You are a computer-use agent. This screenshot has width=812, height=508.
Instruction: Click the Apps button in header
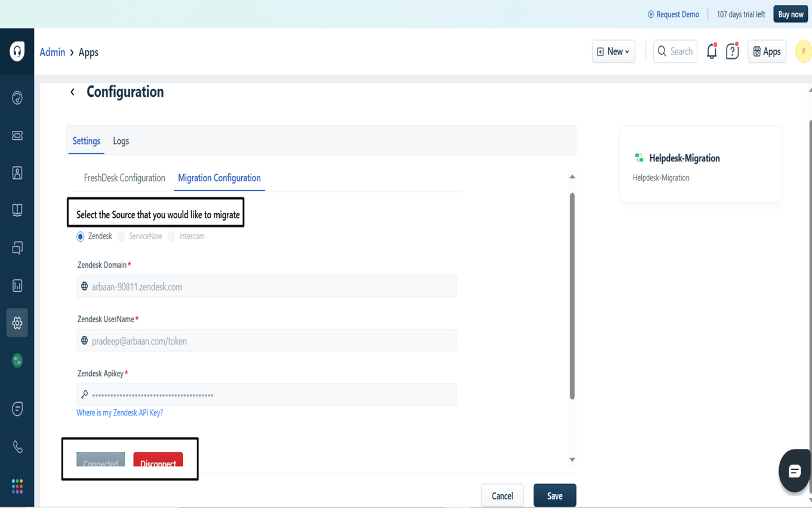coord(767,51)
